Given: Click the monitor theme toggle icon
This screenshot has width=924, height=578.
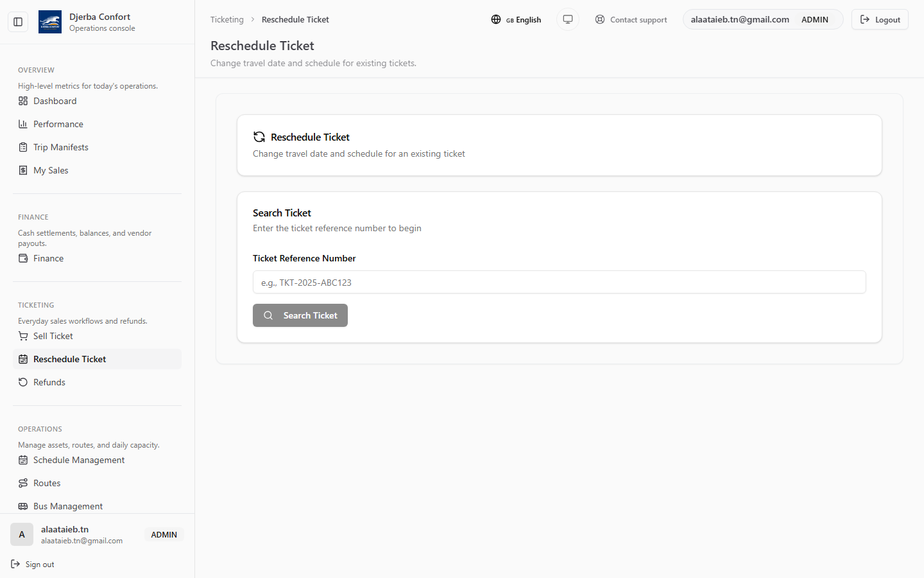Looking at the screenshot, I should coord(568,19).
